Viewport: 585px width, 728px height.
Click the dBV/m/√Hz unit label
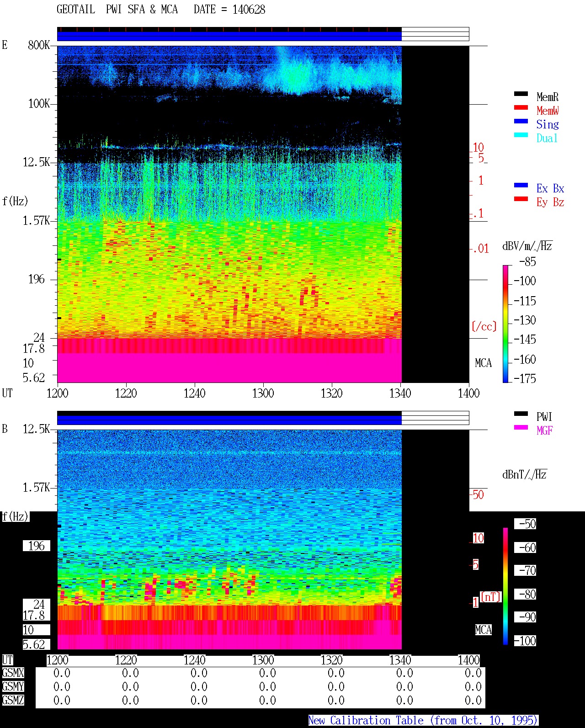coord(527,246)
